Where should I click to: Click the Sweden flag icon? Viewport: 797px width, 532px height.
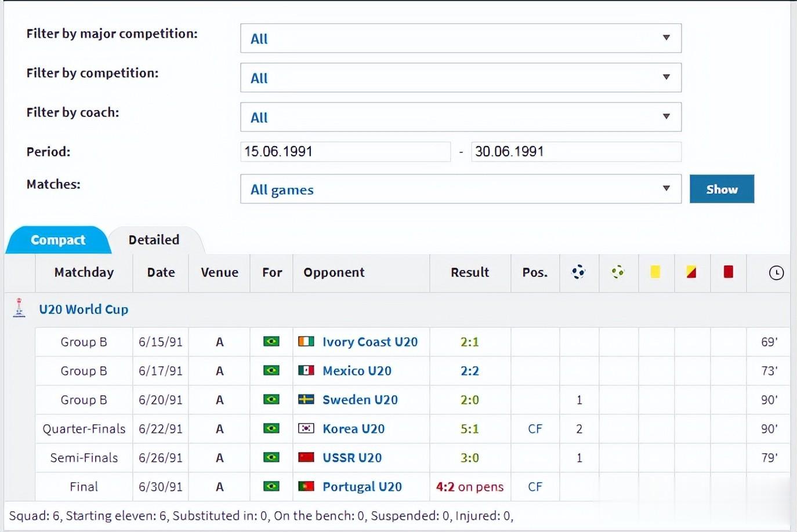click(x=306, y=399)
